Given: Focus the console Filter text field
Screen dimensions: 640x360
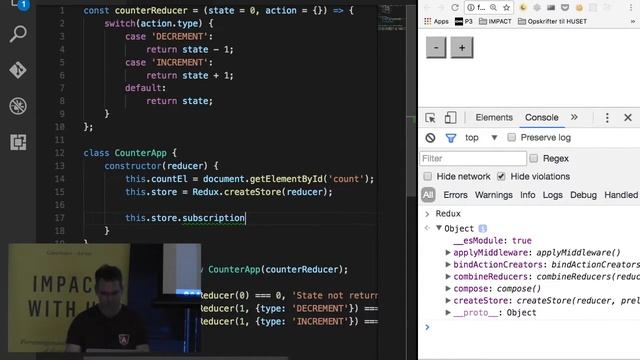Looking at the screenshot, I should (473, 158).
